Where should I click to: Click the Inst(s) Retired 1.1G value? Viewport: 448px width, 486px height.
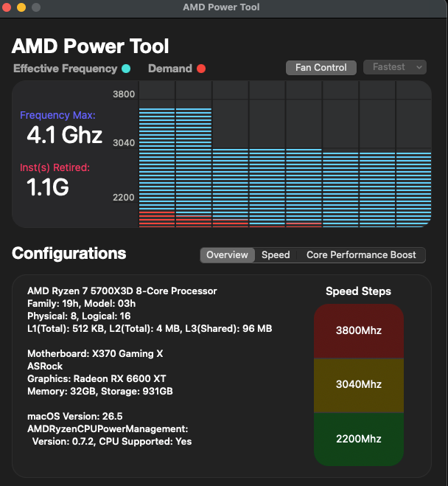tap(48, 187)
